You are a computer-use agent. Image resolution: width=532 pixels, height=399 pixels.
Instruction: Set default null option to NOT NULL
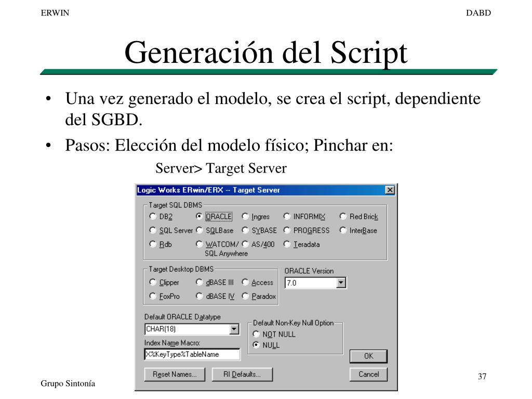[x=256, y=334]
